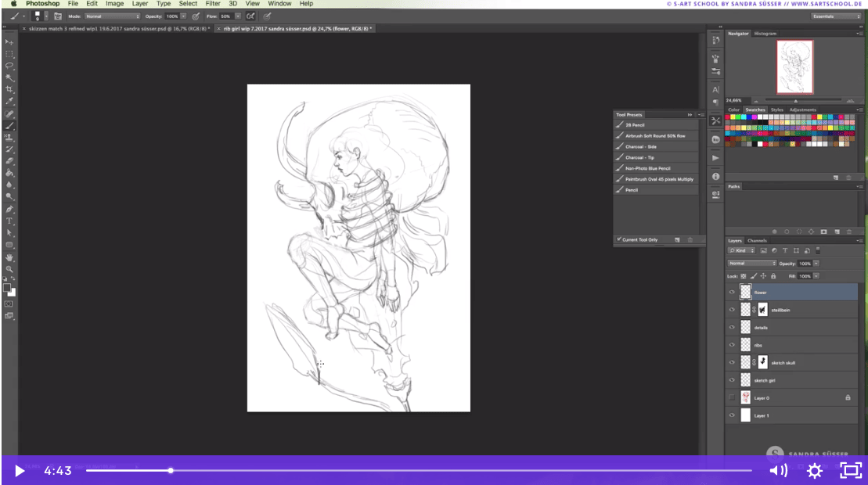
Task: Select the Zoom tool in toolbar
Action: 9,269
